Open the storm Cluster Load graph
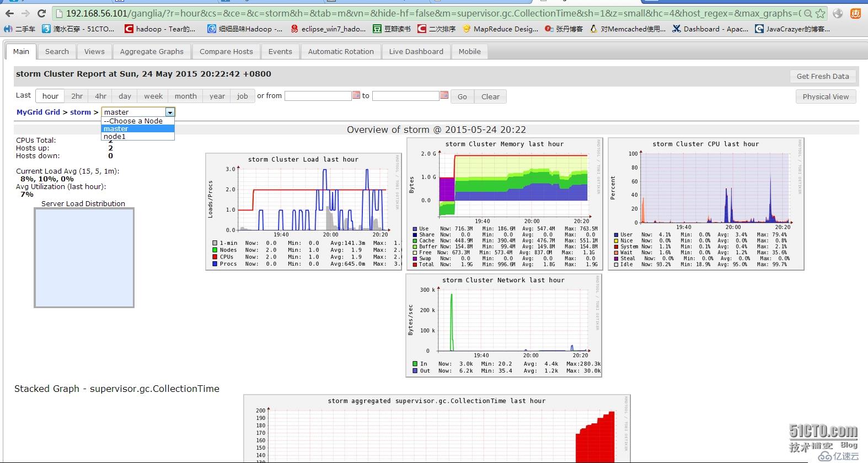868x463 pixels. click(x=303, y=212)
